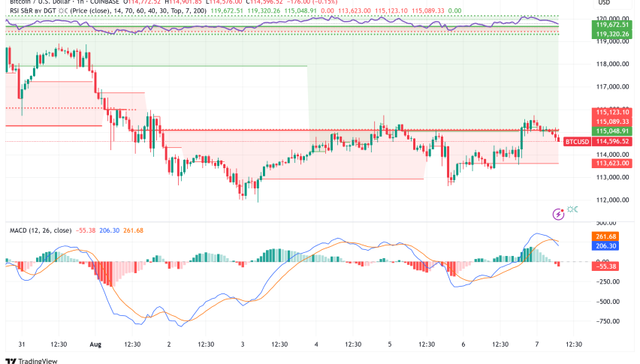The image size is (640, 364).
Task: Click the −250.00 MACD scale label
Action: point(607,281)
